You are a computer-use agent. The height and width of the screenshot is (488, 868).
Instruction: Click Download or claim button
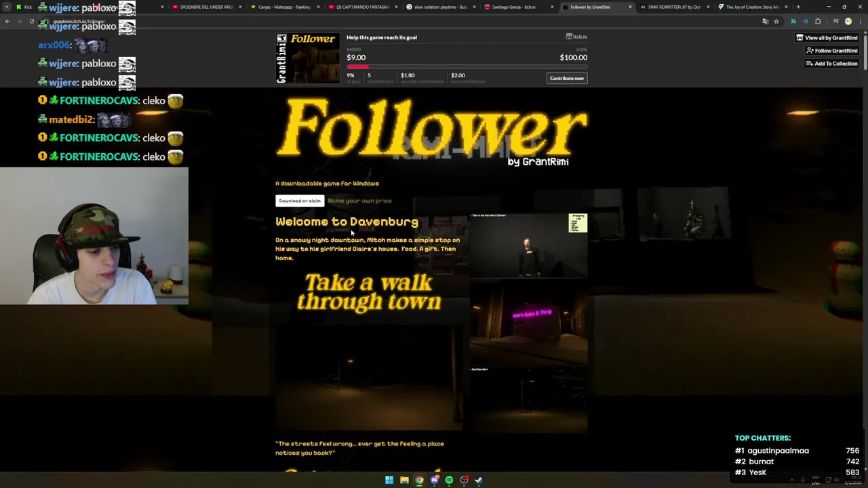(299, 201)
